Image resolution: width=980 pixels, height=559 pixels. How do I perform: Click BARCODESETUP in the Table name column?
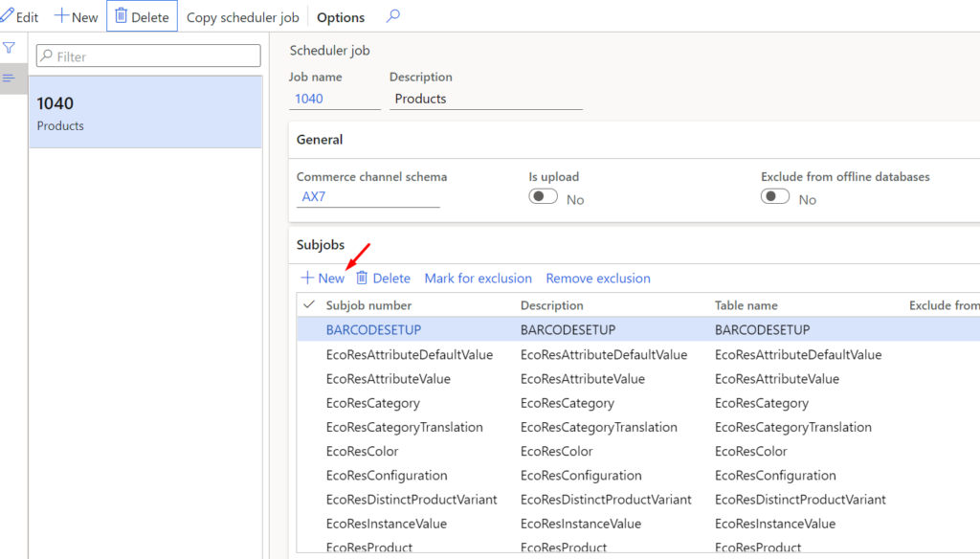[763, 329]
